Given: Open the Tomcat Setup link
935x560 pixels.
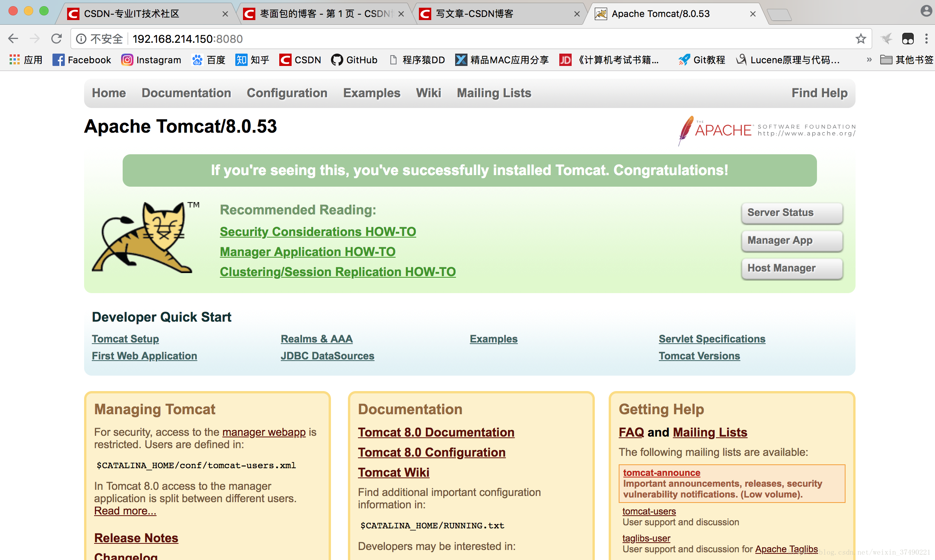Looking at the screenshot, I should pos(125,339).
